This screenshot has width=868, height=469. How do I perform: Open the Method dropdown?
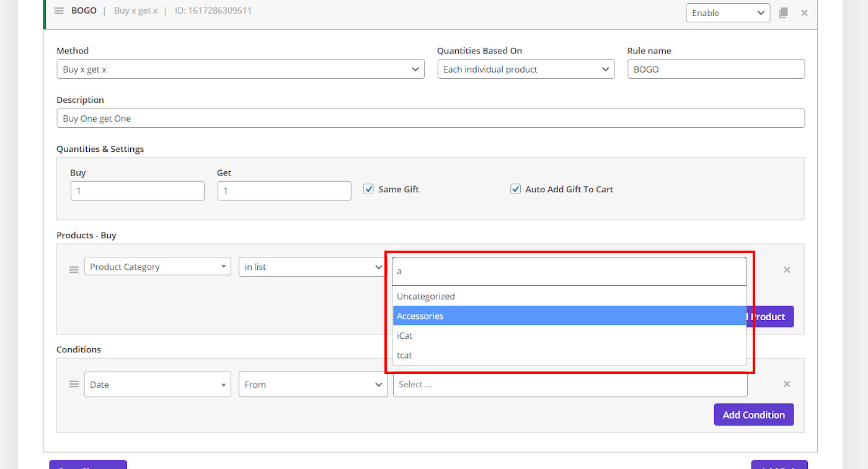[240, 69]
